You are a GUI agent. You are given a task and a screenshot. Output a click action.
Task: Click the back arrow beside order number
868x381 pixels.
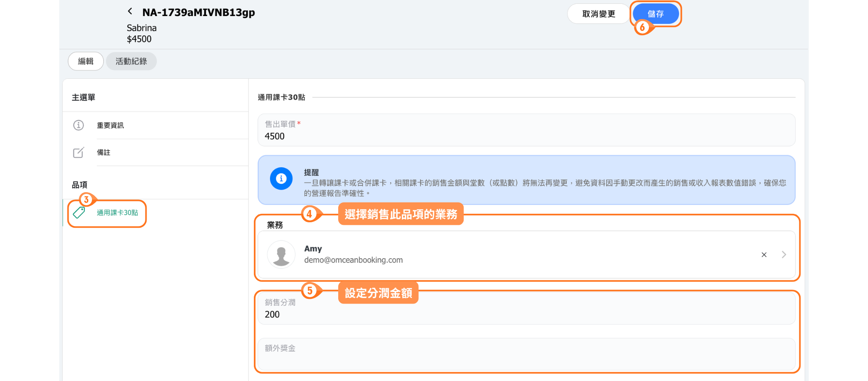pyautogui.click(x=130, y=11)
